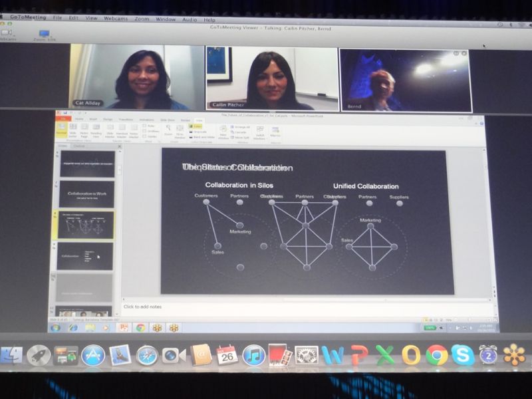This screenshot has height=399, width=532.
Task: Select the Normal view button in PowerPoint ribbon
Action: [61, 130]
